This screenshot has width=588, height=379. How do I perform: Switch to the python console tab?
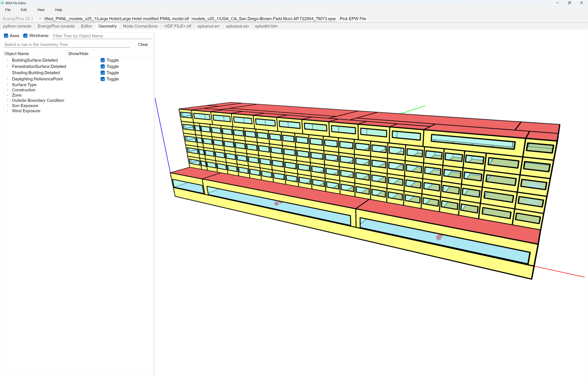click(17, 26)
